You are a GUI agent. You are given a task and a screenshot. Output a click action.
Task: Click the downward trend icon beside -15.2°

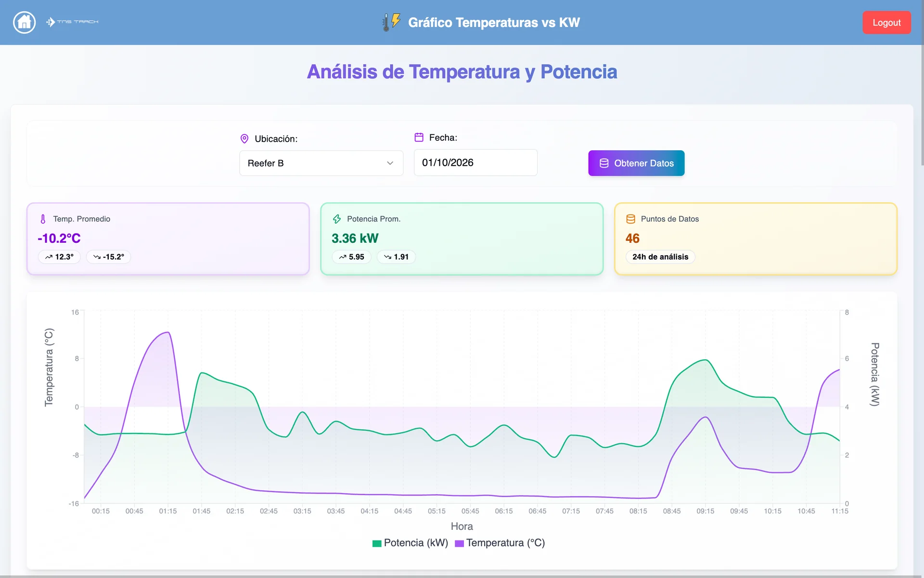(x=97, y=257)
